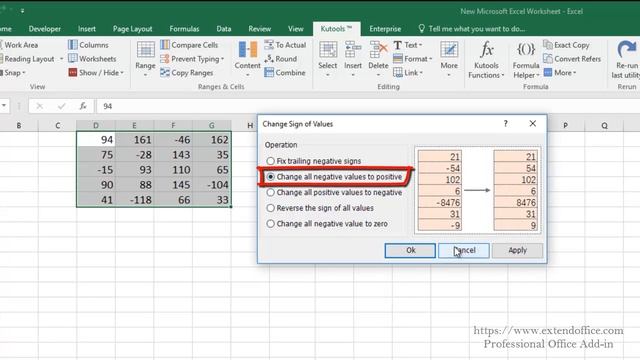The width and height of the screenshot is (640, 360).
Task: Switch to the Enterprise tab
Action: [x=385, y=29]
